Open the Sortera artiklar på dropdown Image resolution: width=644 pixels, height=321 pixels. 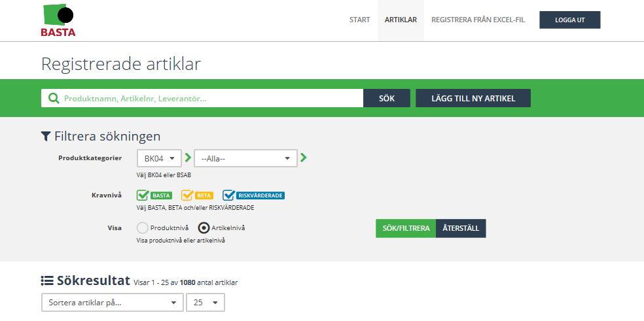[x=113, y=303]
